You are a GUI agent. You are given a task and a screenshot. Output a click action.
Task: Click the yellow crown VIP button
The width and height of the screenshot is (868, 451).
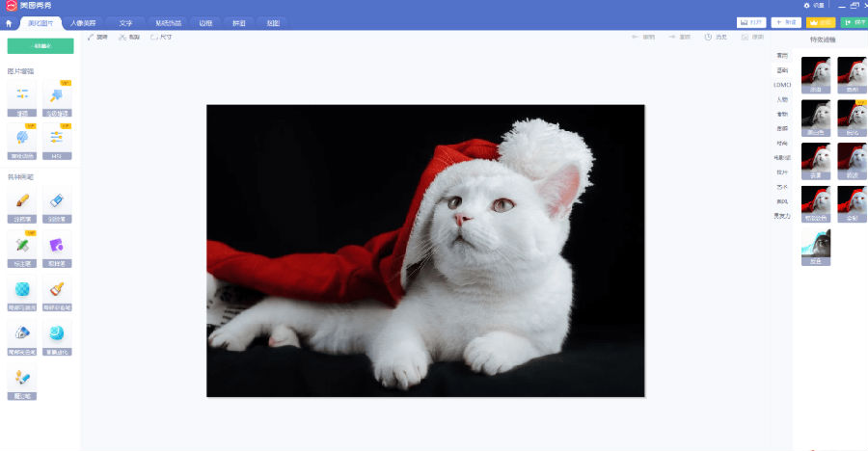[x=821, y=23]
